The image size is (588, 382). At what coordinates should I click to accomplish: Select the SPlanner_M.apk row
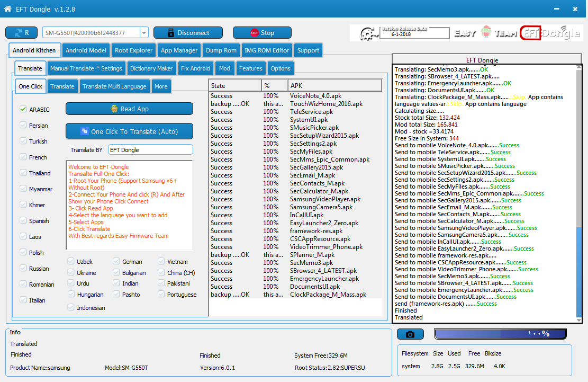[x=295, y=255]
